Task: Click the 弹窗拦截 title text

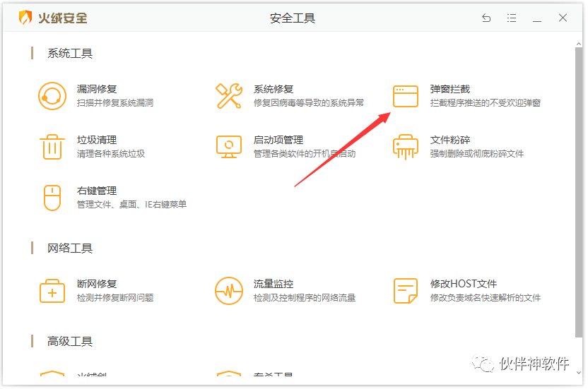Action: (450, 89)
